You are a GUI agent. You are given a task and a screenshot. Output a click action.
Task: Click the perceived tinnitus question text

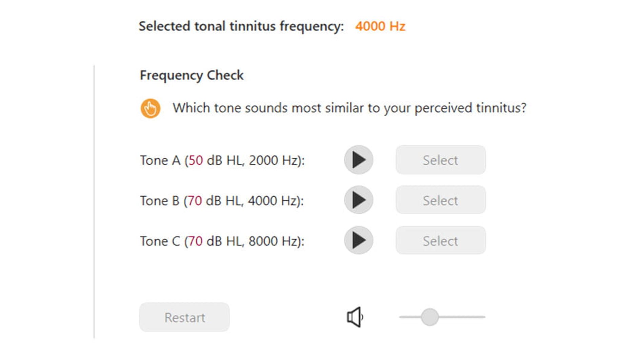click(x=350, y=108)
